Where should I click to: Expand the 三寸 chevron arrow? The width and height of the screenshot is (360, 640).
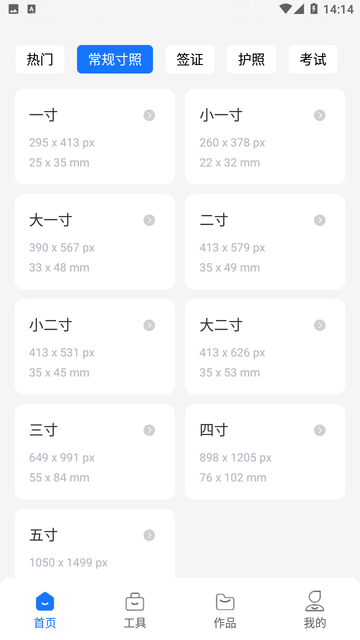click(149, 430)
